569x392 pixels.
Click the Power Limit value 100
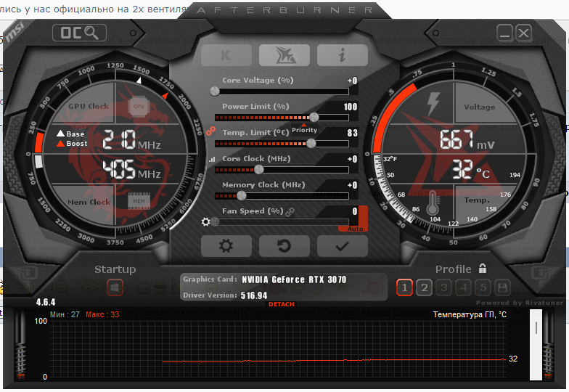coord(351,107)
